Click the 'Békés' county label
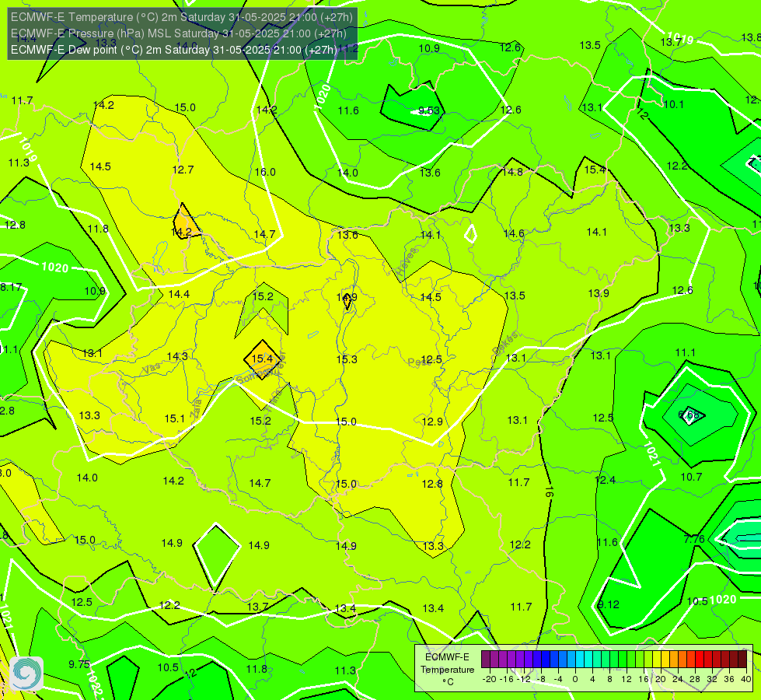The height and width of the screenshot is (700, 761). click(504, 343)
